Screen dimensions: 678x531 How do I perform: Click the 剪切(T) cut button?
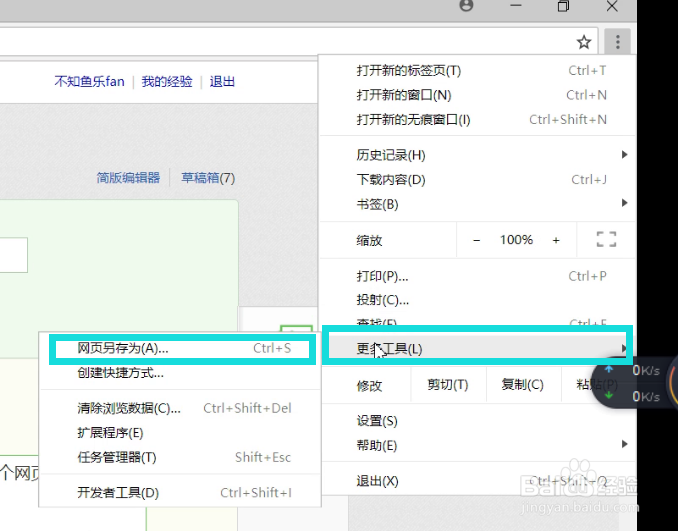click(448, 385)
